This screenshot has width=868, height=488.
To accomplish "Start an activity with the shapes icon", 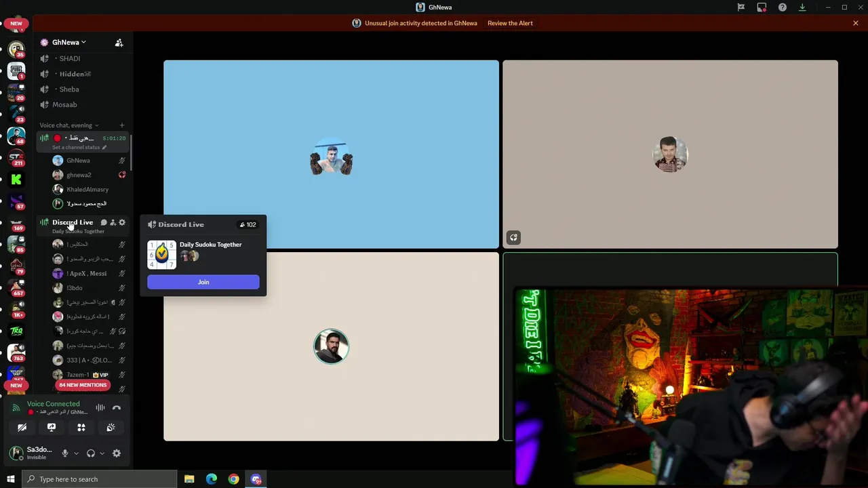I will coord(81,428).
